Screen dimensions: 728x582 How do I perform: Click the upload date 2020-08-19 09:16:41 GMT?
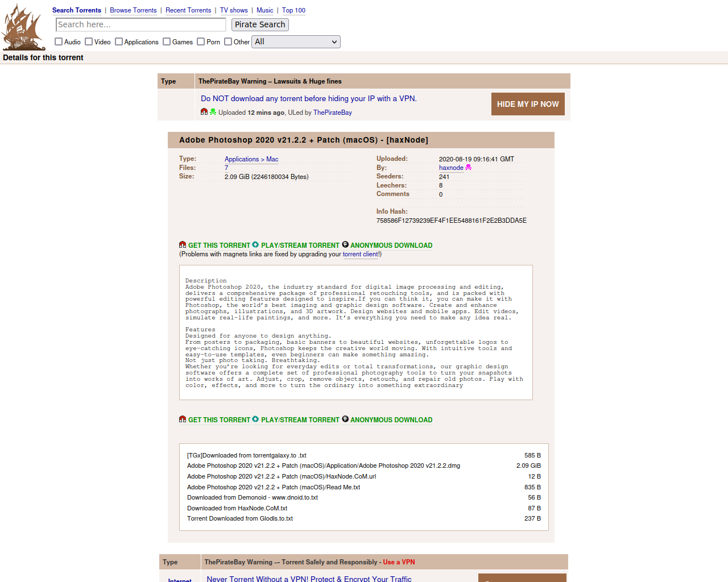point(477,159)
